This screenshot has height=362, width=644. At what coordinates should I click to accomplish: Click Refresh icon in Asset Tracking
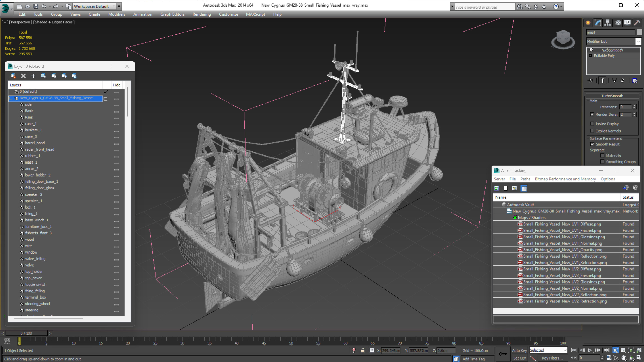click(x=497, y=188)
